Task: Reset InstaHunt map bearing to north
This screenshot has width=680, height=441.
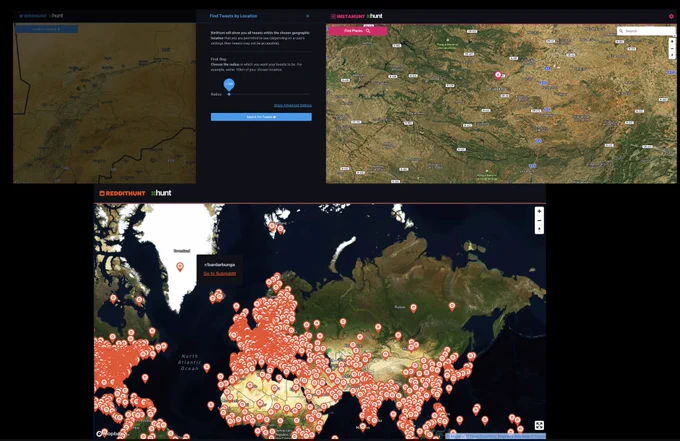Action: pyautogui.click(x=672, y=56)
